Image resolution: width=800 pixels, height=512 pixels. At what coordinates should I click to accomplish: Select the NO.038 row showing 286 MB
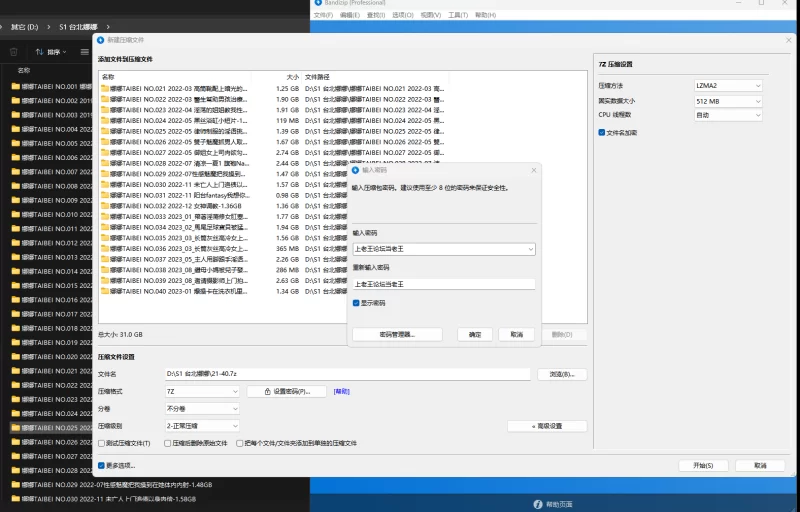pyautogui.click(x=274, y=270)
